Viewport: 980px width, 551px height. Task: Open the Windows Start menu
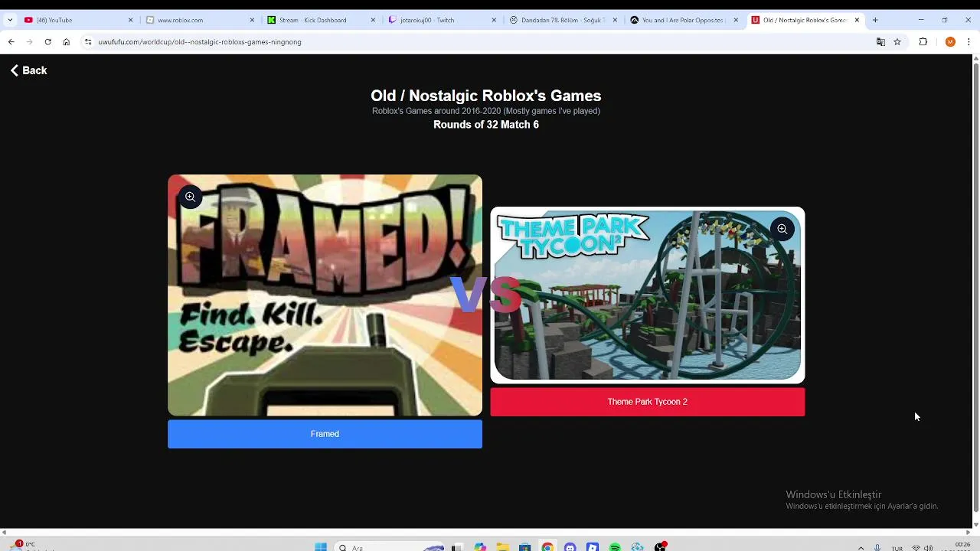tap(321, 547)
